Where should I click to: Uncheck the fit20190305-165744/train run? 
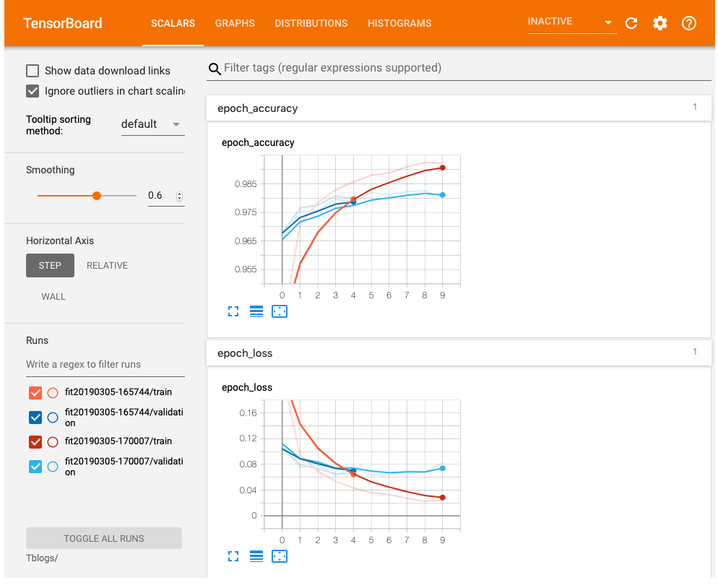pyautogui.click(x=35, y=392)
